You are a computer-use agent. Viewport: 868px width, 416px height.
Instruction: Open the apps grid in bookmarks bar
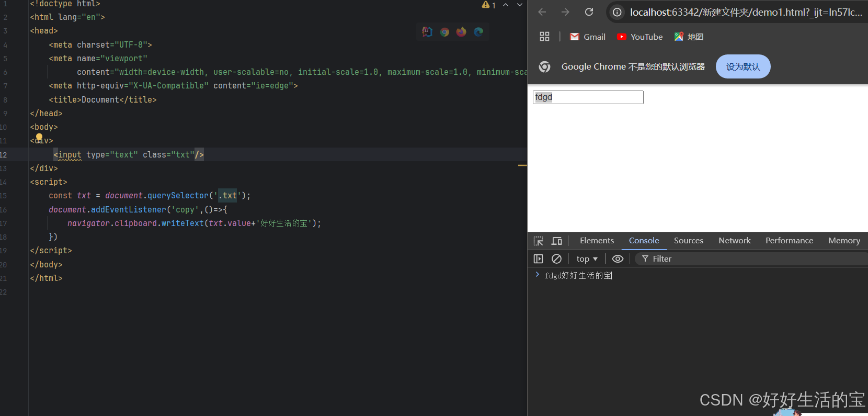coord(544,37)
